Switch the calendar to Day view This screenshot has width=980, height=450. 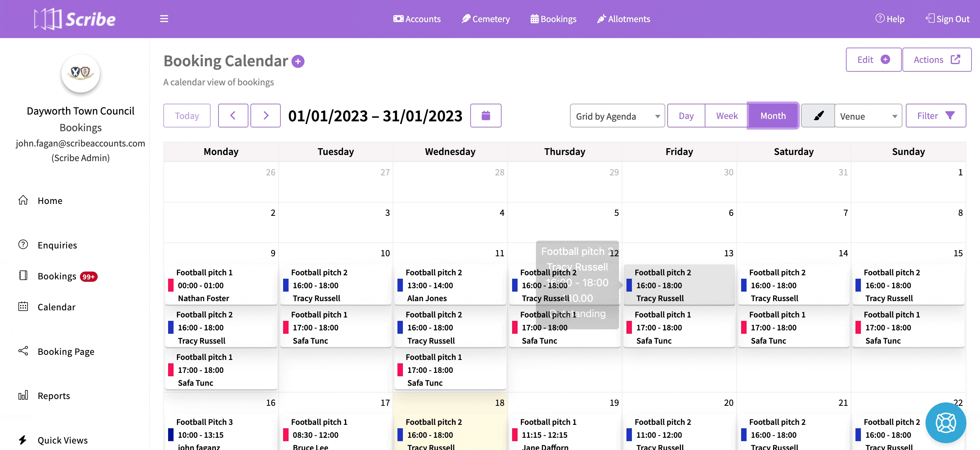[x=686, y=116]
